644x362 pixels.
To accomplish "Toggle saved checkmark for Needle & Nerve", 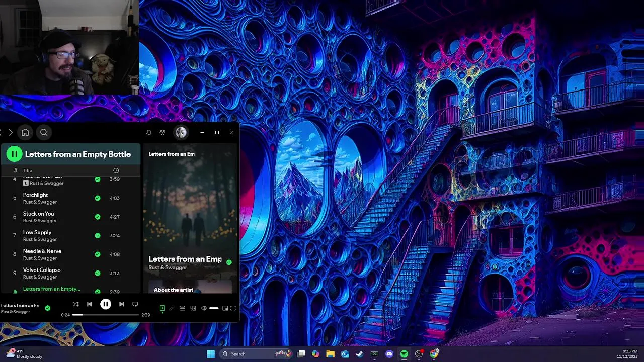I will point(98,254).
